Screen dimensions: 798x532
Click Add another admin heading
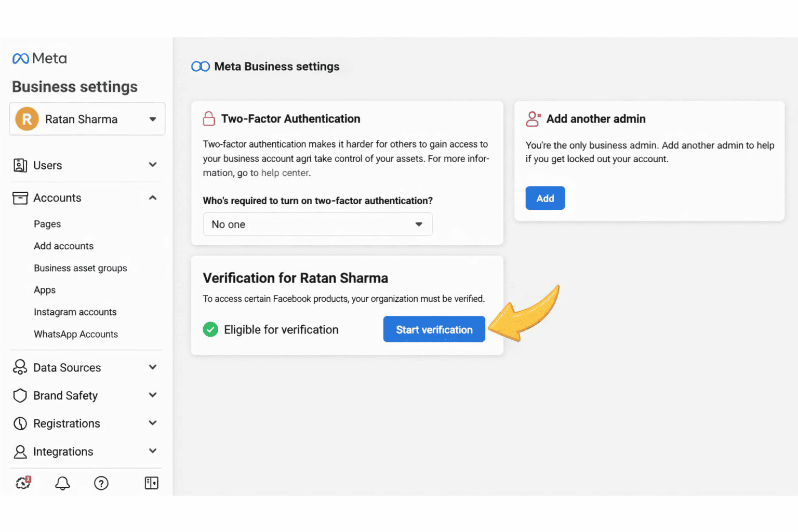[596, 119]
